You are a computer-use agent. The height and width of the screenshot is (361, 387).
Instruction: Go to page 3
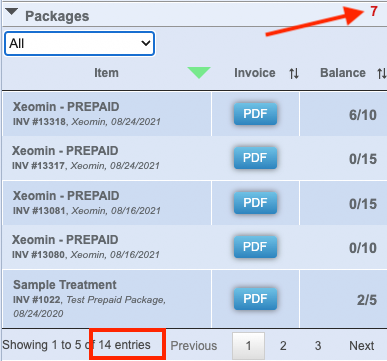[x=318, y=346]
